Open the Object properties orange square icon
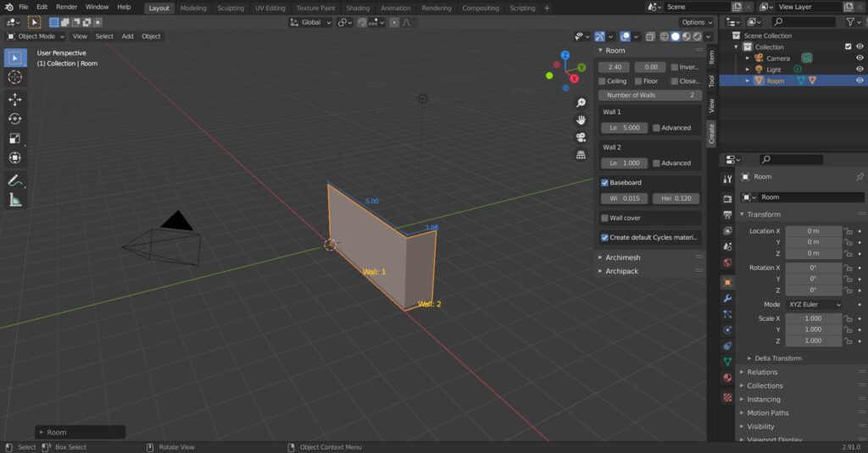The width and height of the screenshot is (868, 453). 727,282
